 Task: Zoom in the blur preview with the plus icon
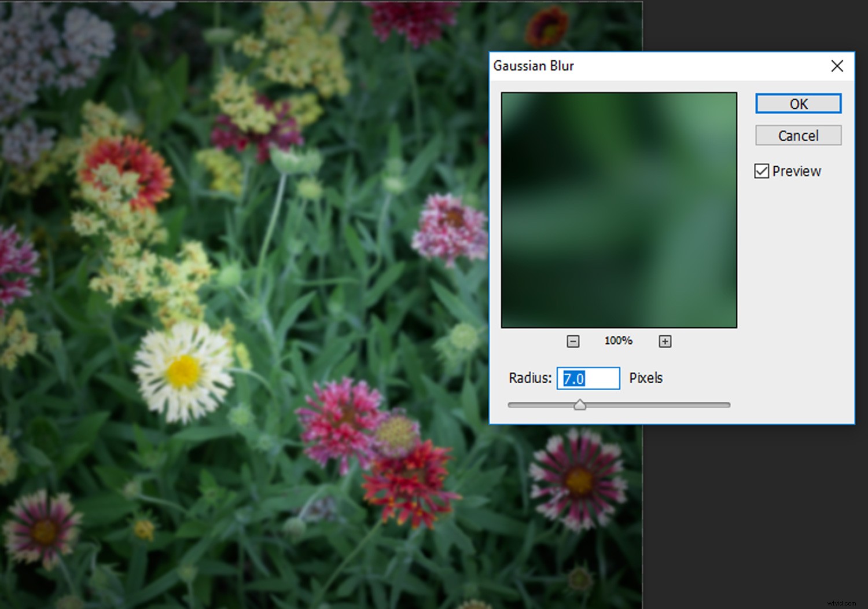(x=664, y=341)
